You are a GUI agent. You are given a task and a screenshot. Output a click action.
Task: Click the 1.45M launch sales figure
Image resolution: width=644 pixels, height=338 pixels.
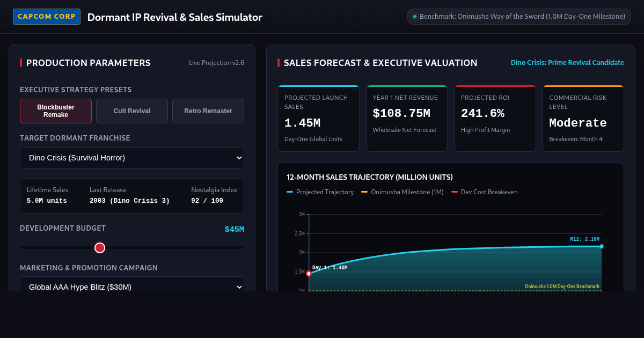302,123
